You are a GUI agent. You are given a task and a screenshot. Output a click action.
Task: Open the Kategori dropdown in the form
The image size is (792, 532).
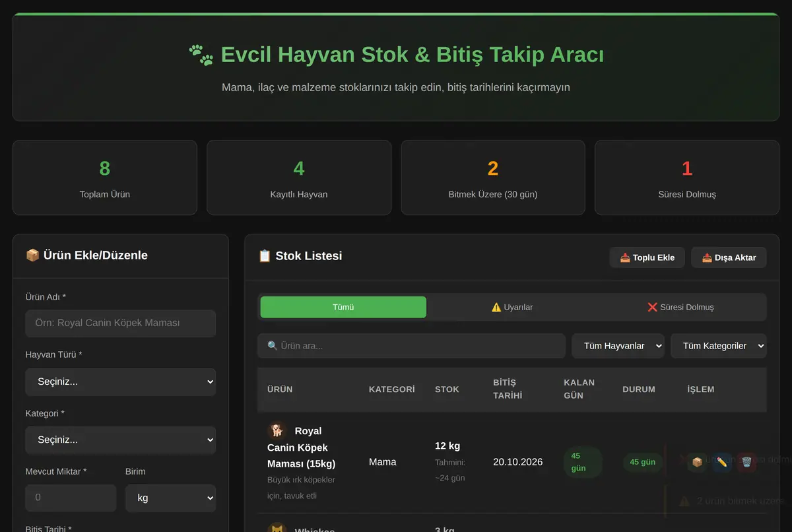[x=121, y=440]
